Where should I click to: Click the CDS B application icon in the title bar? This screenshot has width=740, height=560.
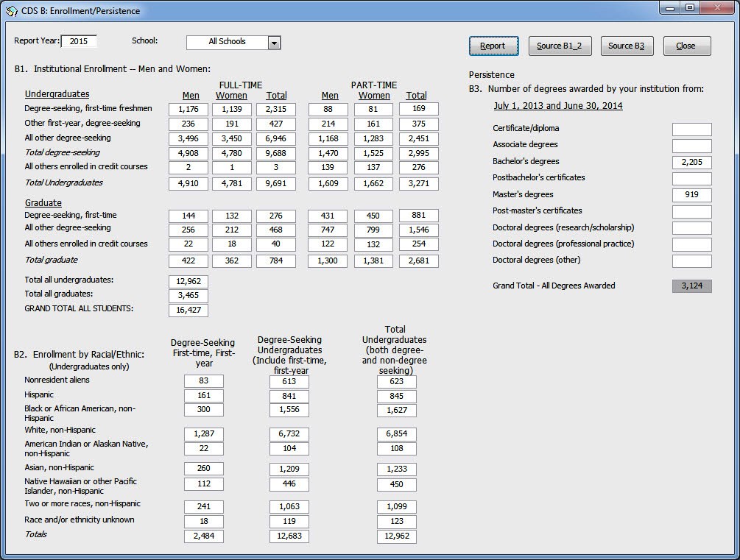(x=11, y=10)
